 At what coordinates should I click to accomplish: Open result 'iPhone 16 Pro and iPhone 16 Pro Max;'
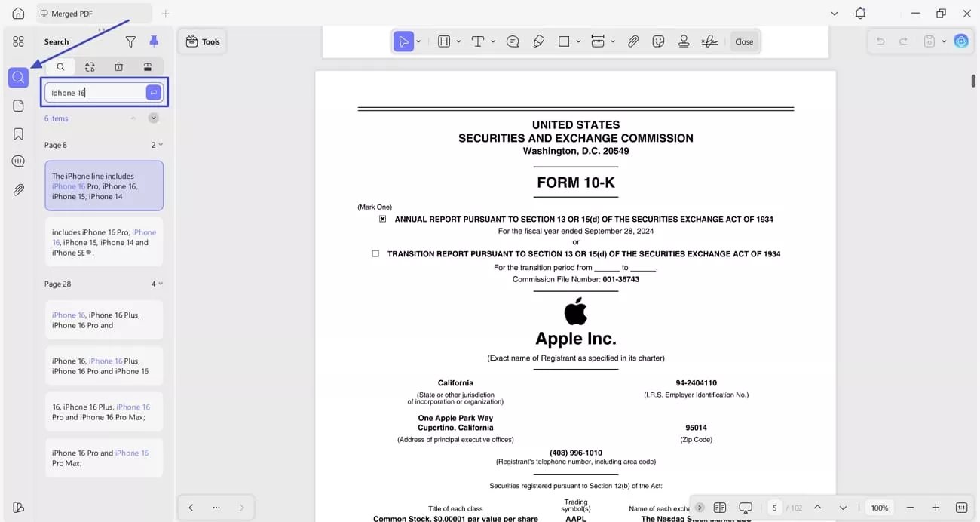(x=104, y=458)
